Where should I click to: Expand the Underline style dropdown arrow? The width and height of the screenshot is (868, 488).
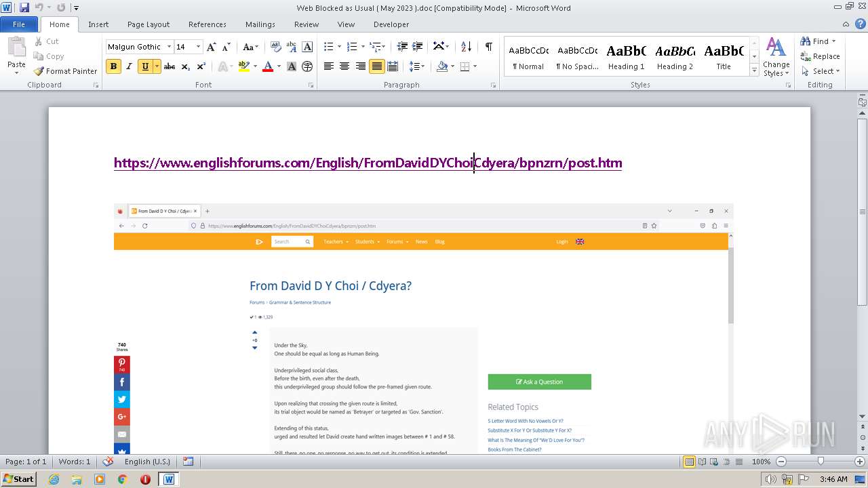[157, 66]
